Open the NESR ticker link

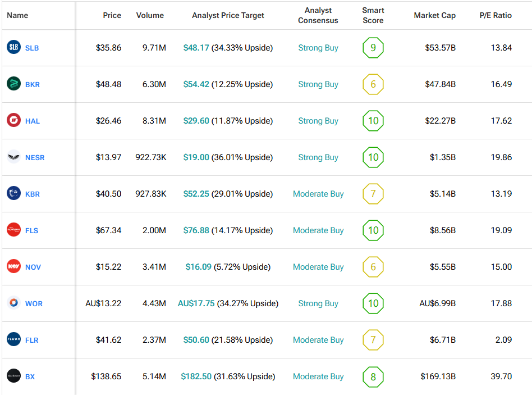35,158
